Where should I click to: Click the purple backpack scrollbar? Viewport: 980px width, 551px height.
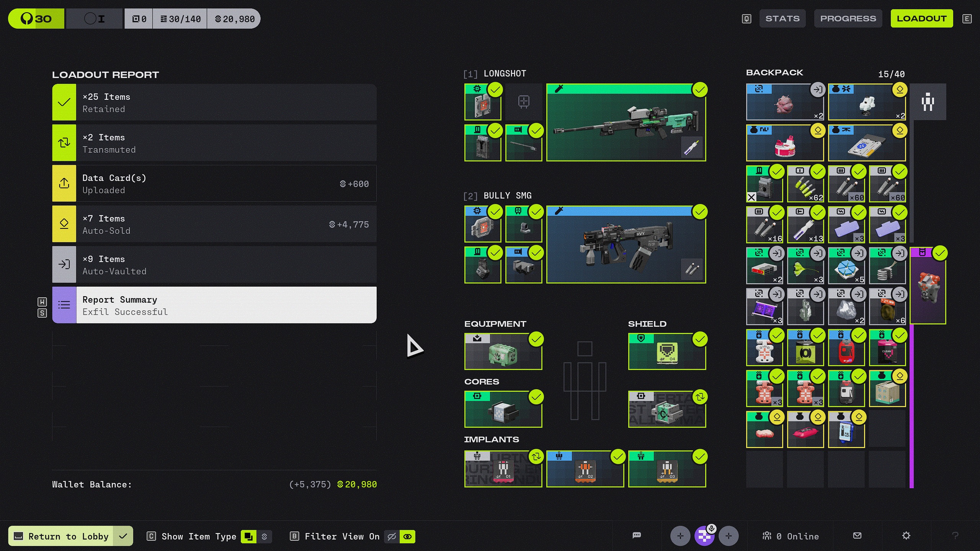point(911,406)
